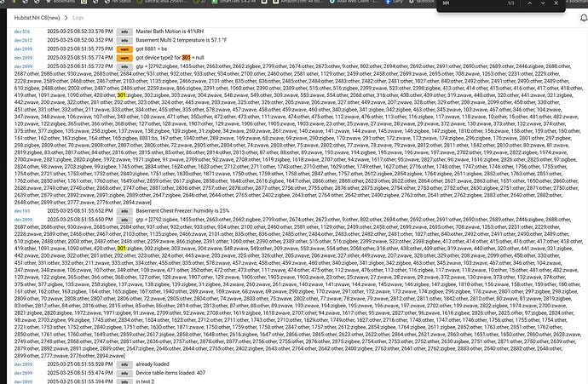Open dev:2899 link on 'got device type2' row

[23, 58]
